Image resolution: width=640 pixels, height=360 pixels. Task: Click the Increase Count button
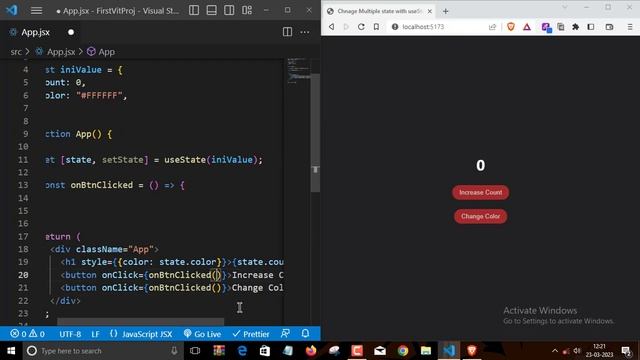point(480,192)
